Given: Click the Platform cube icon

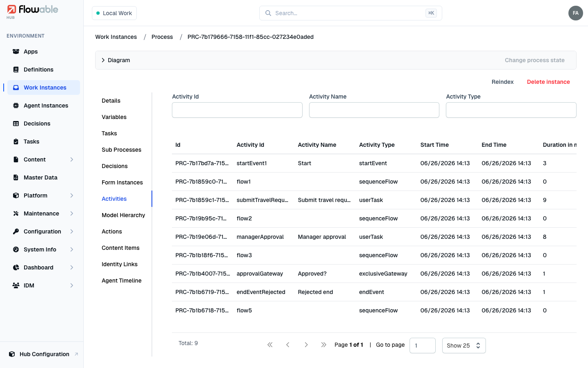Looking at the screenshot, I should click(x=16, y=195).
